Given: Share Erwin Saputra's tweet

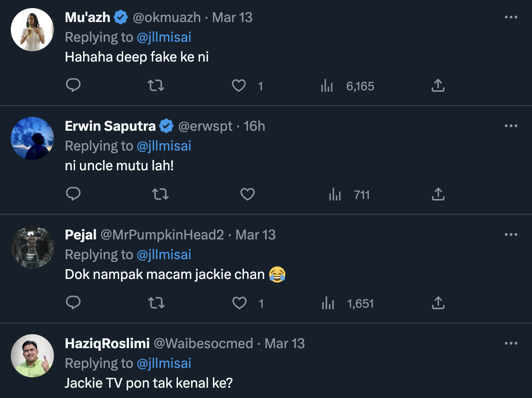Looking at the screenshot, I should pos(438,194).
